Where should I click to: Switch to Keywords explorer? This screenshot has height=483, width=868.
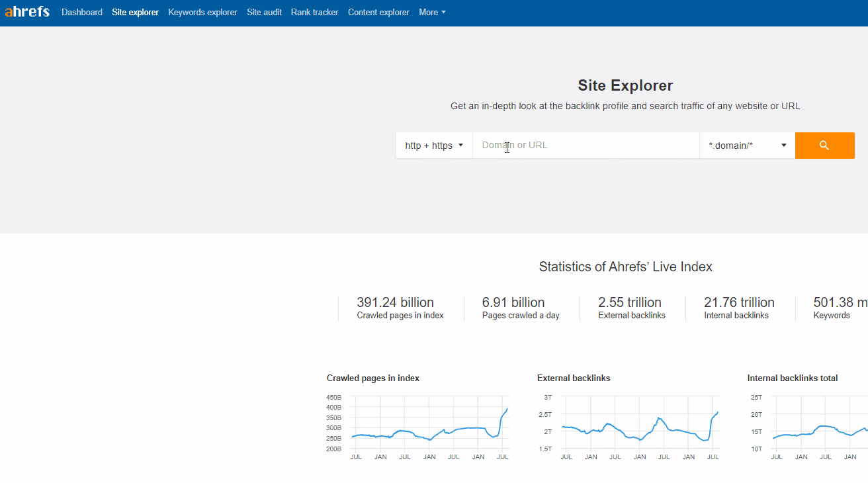click(202, 12)
